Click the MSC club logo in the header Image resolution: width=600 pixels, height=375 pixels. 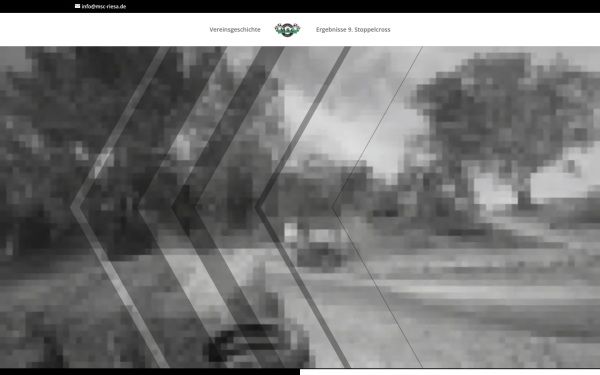(287, 30)
